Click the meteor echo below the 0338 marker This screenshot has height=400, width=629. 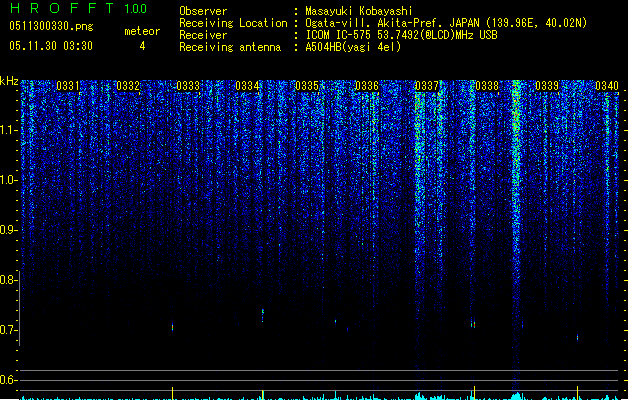tap(473, 323)
